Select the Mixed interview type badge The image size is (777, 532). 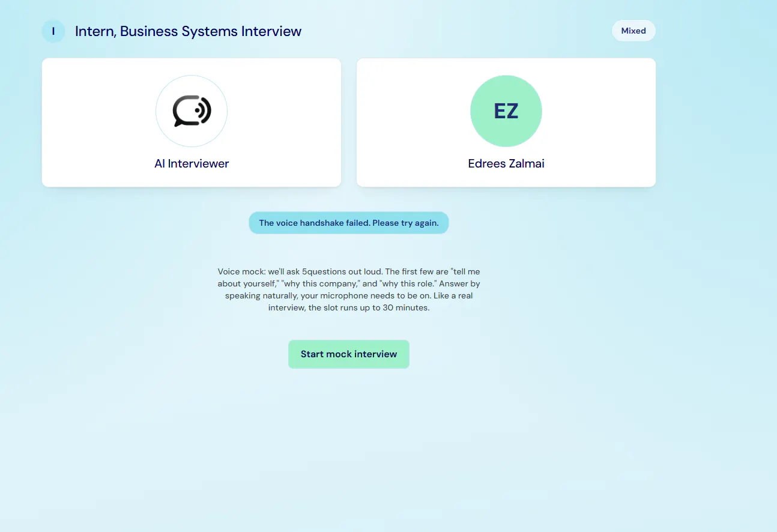coord(633,31)
